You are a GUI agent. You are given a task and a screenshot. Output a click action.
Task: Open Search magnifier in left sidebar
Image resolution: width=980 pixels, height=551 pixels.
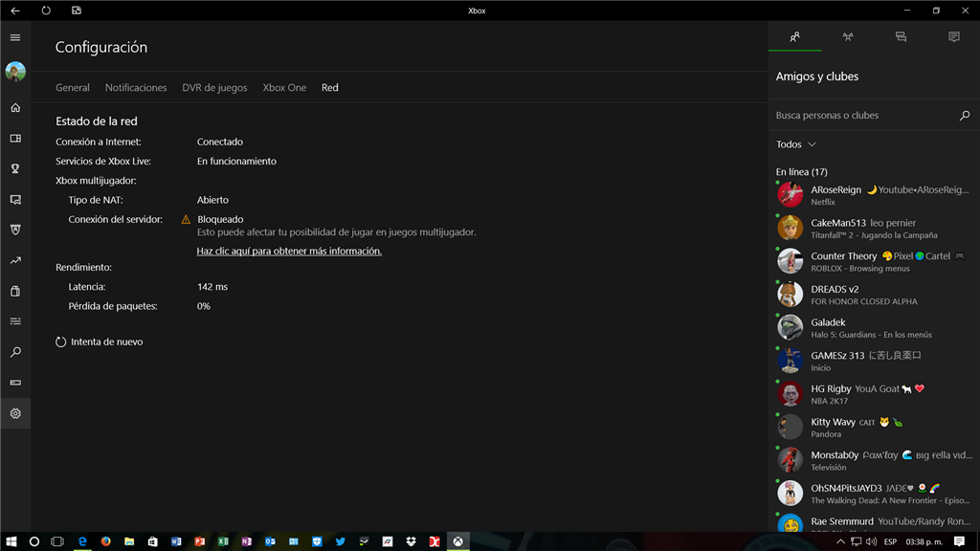(15, 352)
